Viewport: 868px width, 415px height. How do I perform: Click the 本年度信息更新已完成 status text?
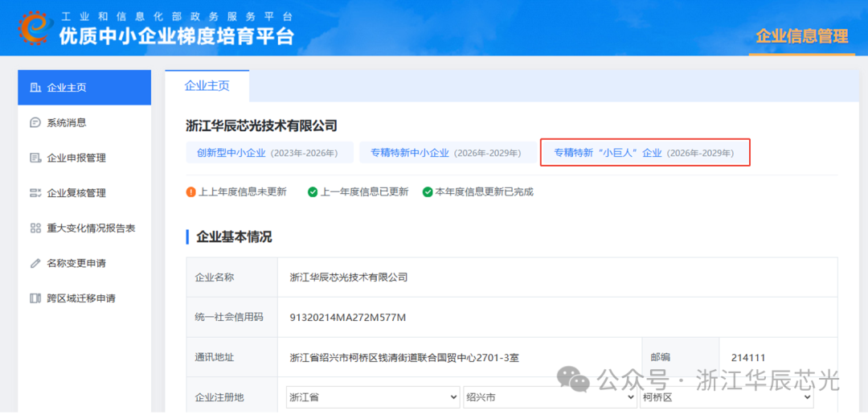pos(485,192)
